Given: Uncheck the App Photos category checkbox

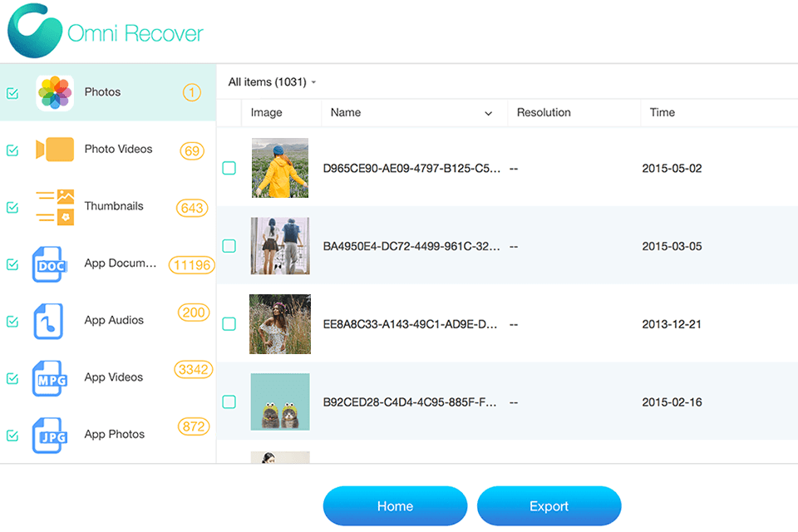Looking at the screenshot, I should point(12,436).
